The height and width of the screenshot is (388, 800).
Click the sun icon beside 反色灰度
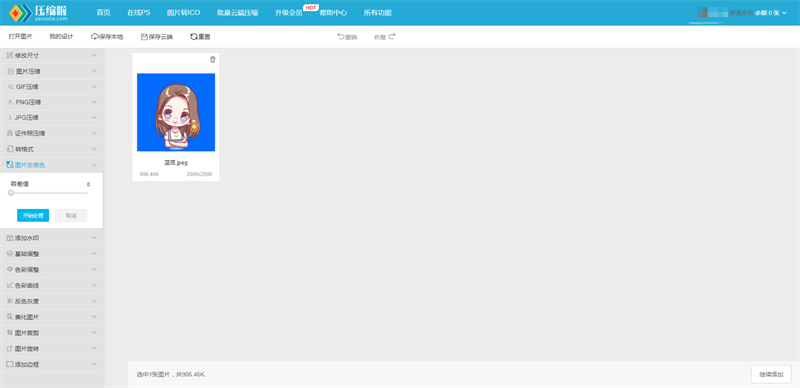10,301
